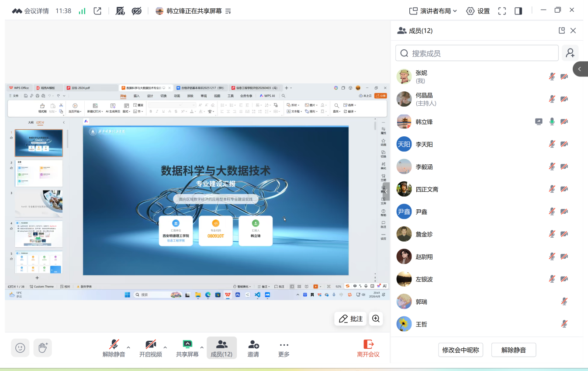The height and width of the screenshot is (371, 588).
Task: Click the 搜索成员 search field
Action: pos(477,53)
